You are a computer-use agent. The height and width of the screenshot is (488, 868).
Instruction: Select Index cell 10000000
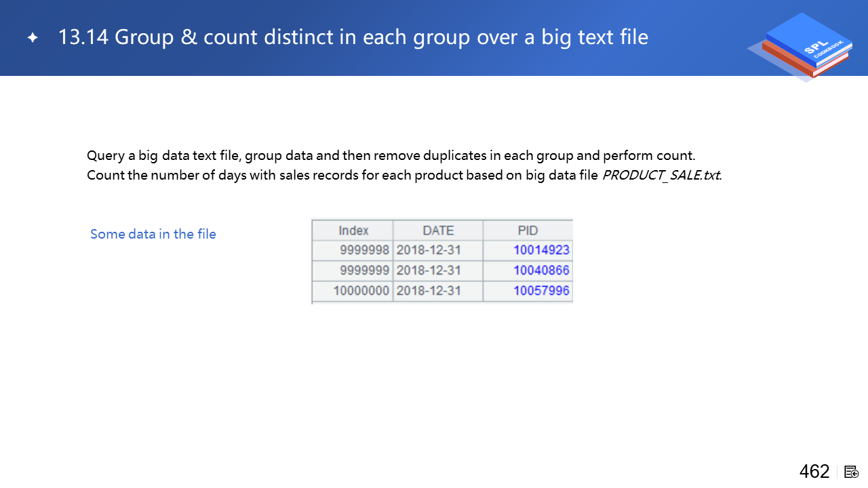click(x=361, y=291)
